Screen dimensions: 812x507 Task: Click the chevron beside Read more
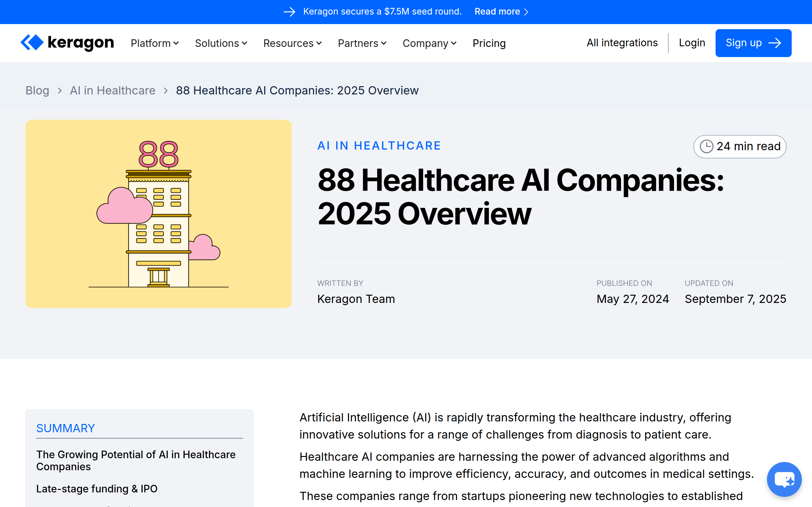point(526,12)
